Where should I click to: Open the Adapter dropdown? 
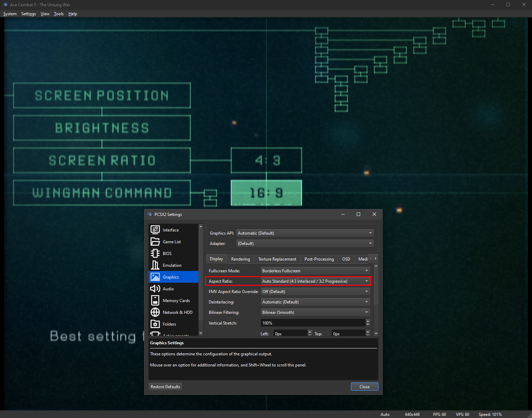[x=305, y=244]
